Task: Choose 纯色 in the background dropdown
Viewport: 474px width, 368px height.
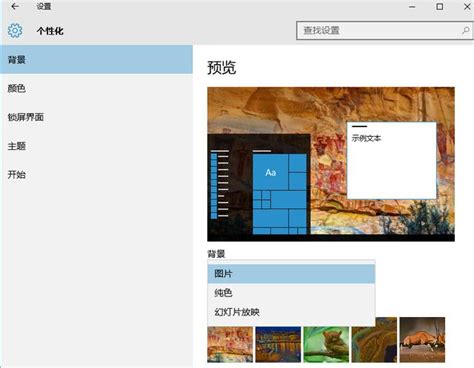Action: coord(291,293)
